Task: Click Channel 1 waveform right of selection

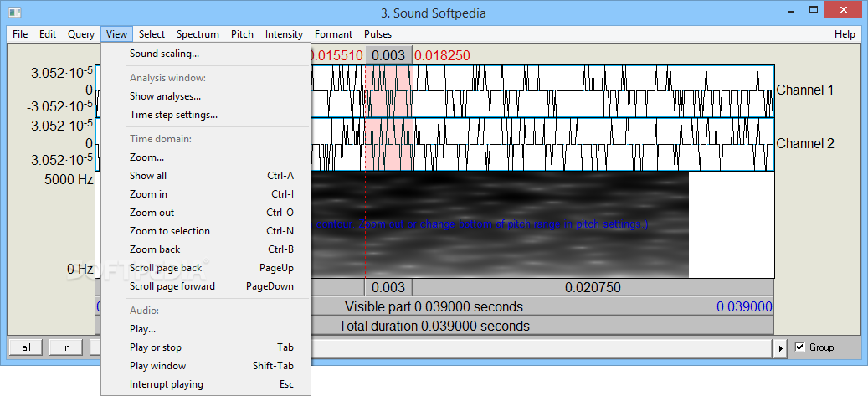Action: [593, 91]
